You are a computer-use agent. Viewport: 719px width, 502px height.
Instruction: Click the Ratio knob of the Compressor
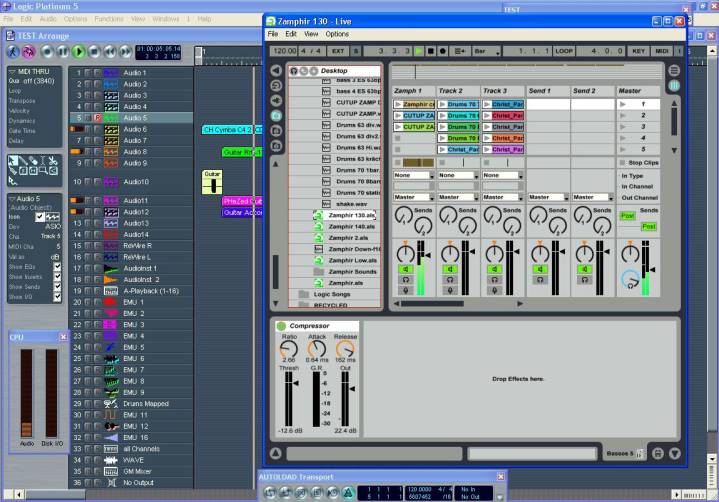[289, 349]
